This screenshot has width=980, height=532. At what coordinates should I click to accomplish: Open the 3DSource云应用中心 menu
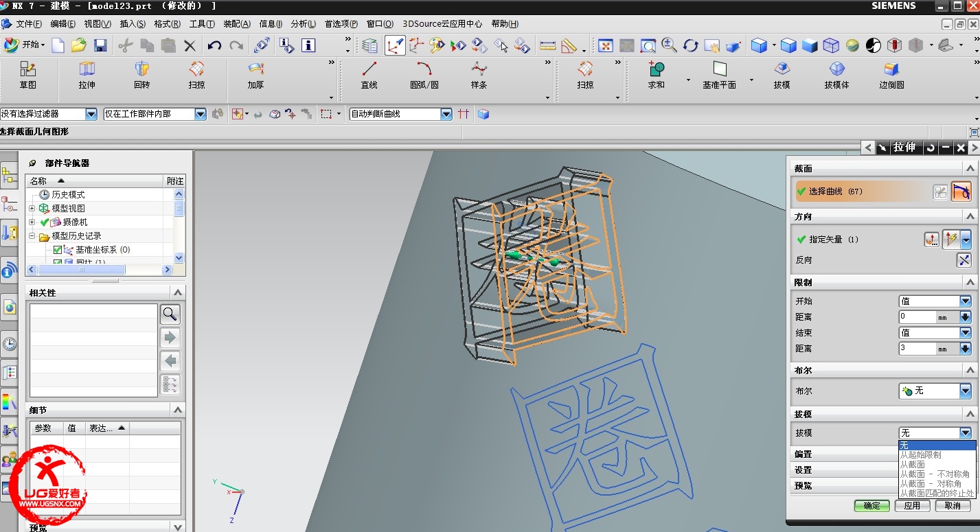442,23
